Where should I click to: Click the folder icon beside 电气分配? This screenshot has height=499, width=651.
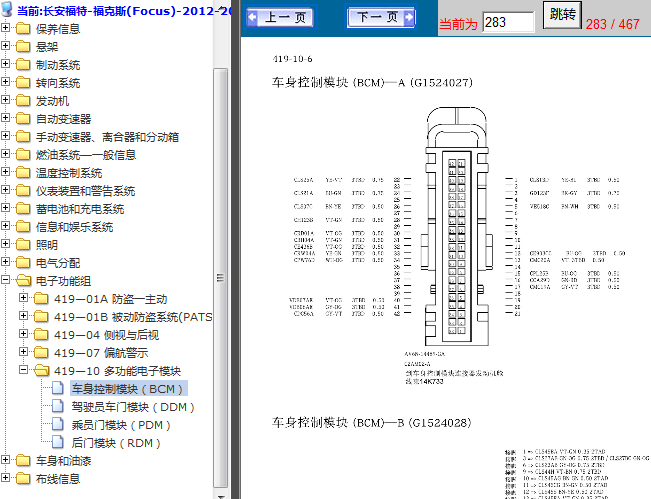coord(23,262)
